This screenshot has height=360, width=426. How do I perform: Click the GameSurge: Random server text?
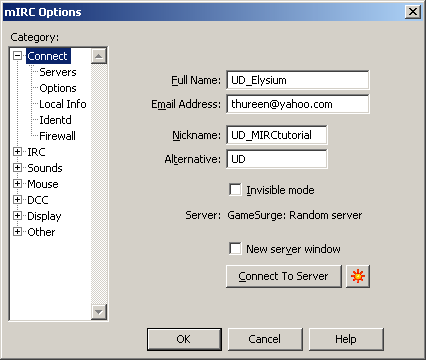coord(295,215)
